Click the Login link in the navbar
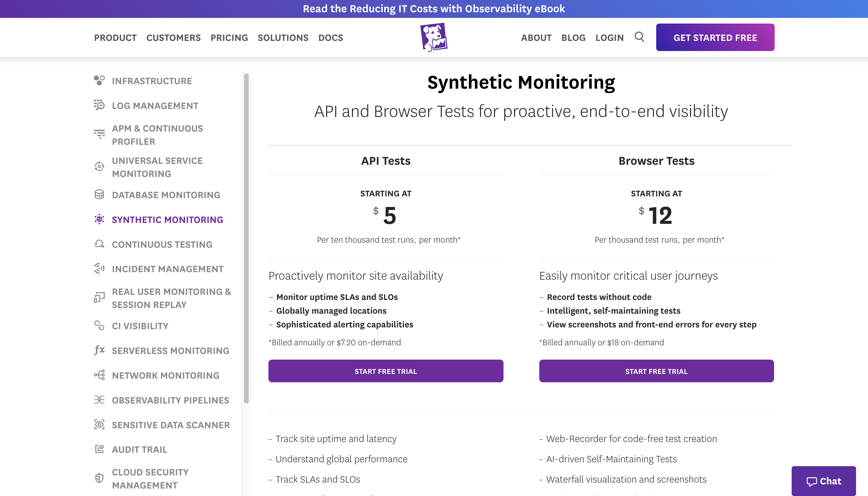 click(x=609, y=38)
